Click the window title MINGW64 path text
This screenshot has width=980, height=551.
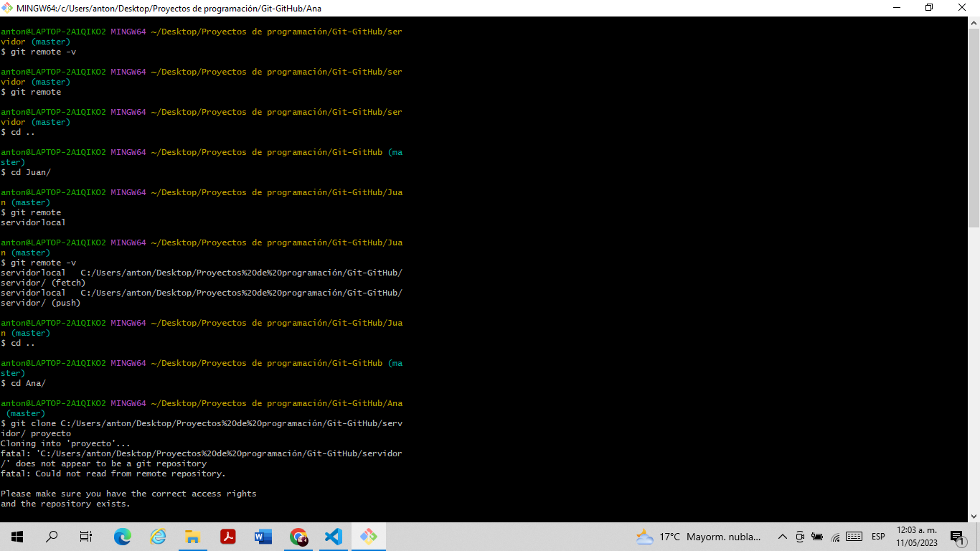(169, 8)
